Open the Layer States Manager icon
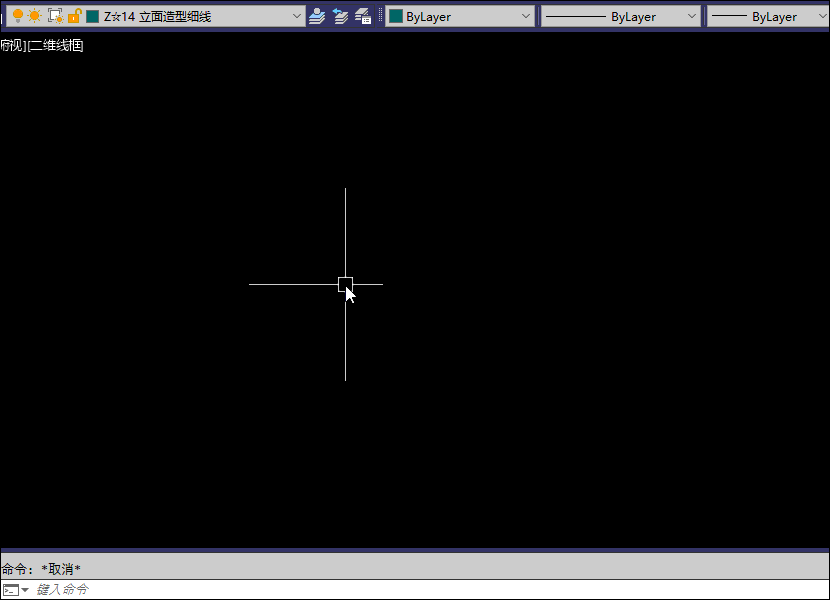This screenshot has width=830, height=600. pos(363,16)
